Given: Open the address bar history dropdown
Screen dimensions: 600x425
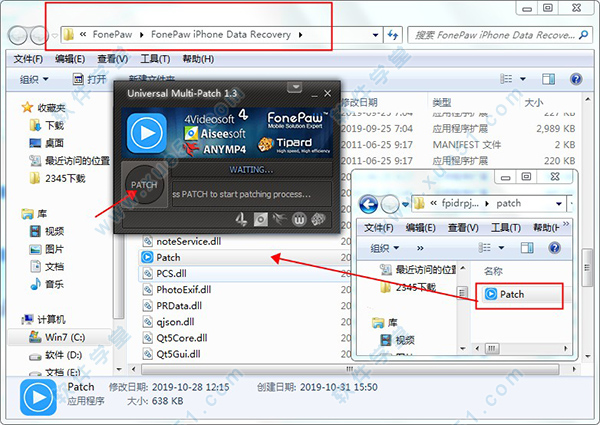Looking at the screenshot, I should [376, 35].
